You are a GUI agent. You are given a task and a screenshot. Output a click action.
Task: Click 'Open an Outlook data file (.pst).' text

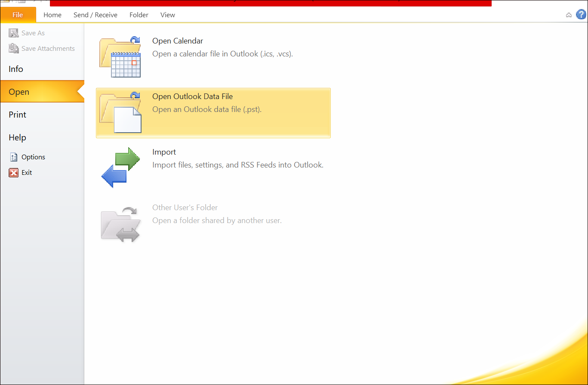[207, 109]
